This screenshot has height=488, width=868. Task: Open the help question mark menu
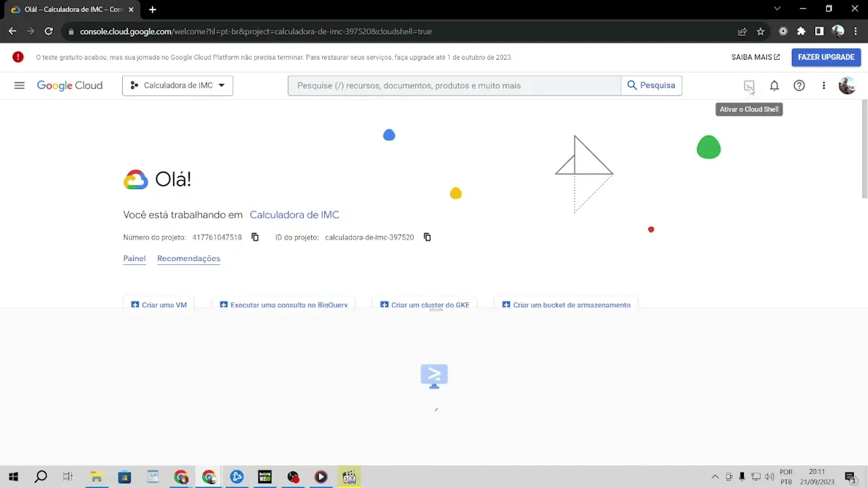(799, 85)
